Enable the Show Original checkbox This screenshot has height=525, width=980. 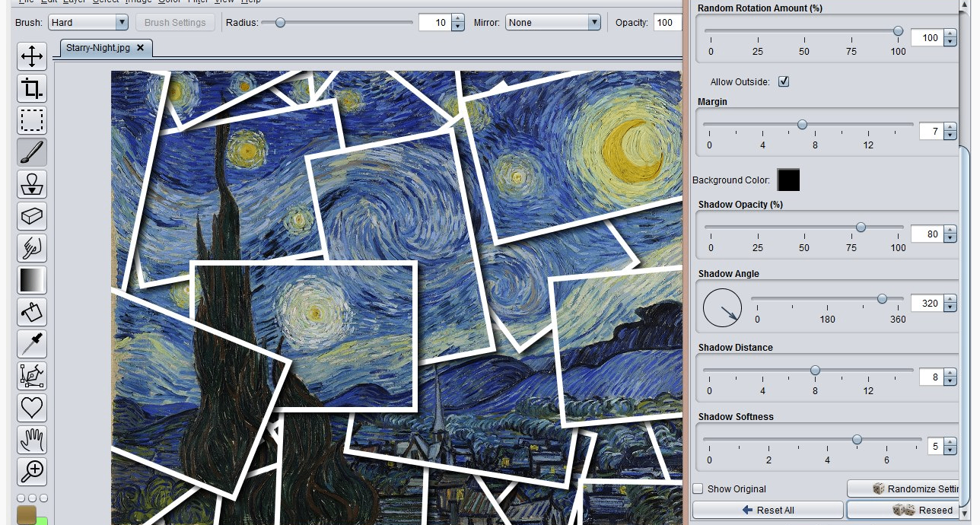(x=698, y=488)
